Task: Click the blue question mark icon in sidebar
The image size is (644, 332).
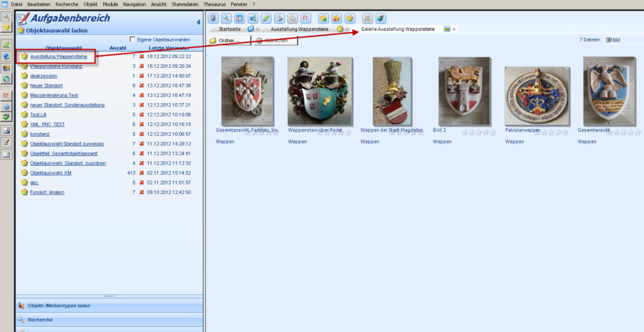Action: 6,107
